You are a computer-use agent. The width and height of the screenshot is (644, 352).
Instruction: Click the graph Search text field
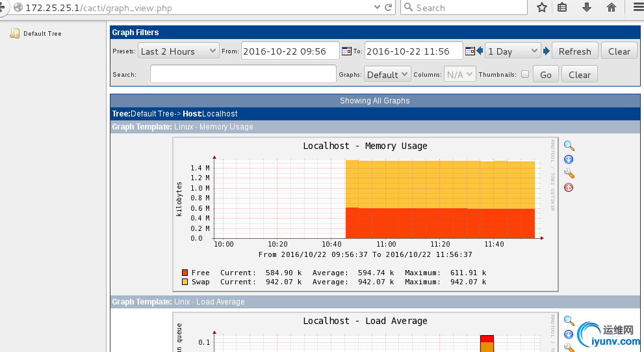pyautogui.click(x=243, y=74)
